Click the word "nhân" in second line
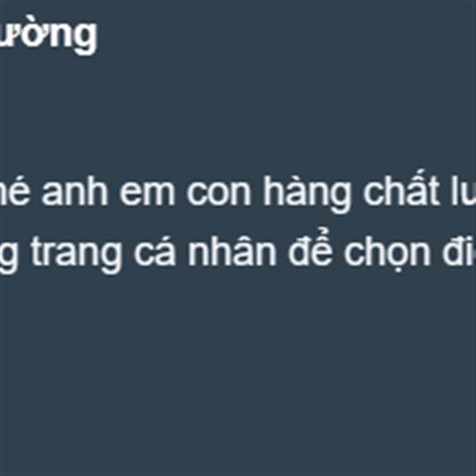Image resolution: width=476 pixels, height=476 pixels. pos(232,251)
